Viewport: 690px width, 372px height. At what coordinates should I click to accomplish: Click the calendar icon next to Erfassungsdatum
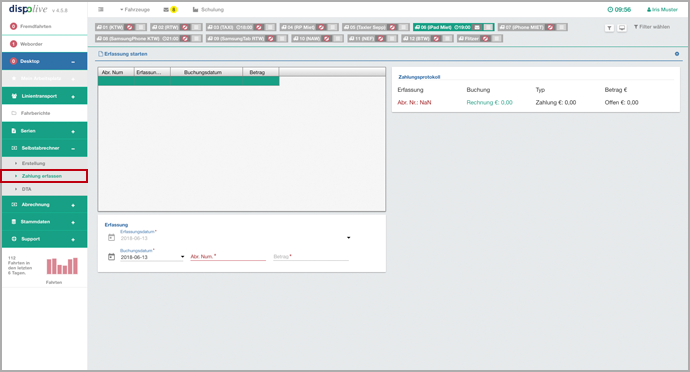[111, 238]
